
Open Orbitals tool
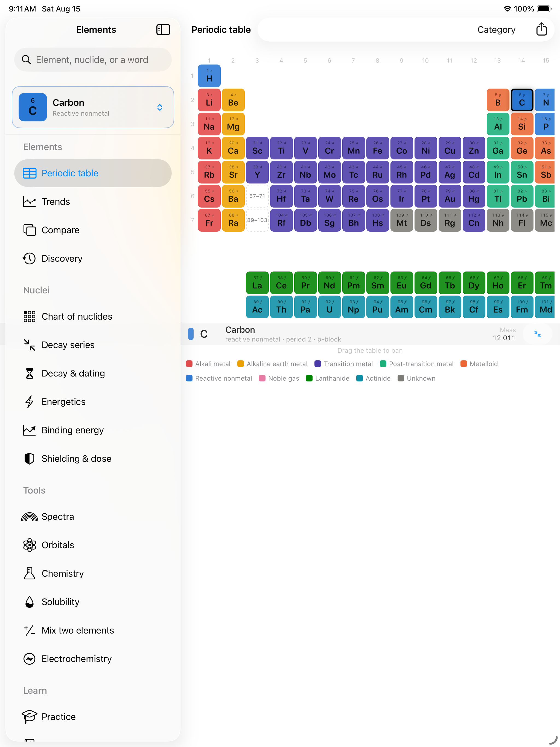tap(93, 545)
